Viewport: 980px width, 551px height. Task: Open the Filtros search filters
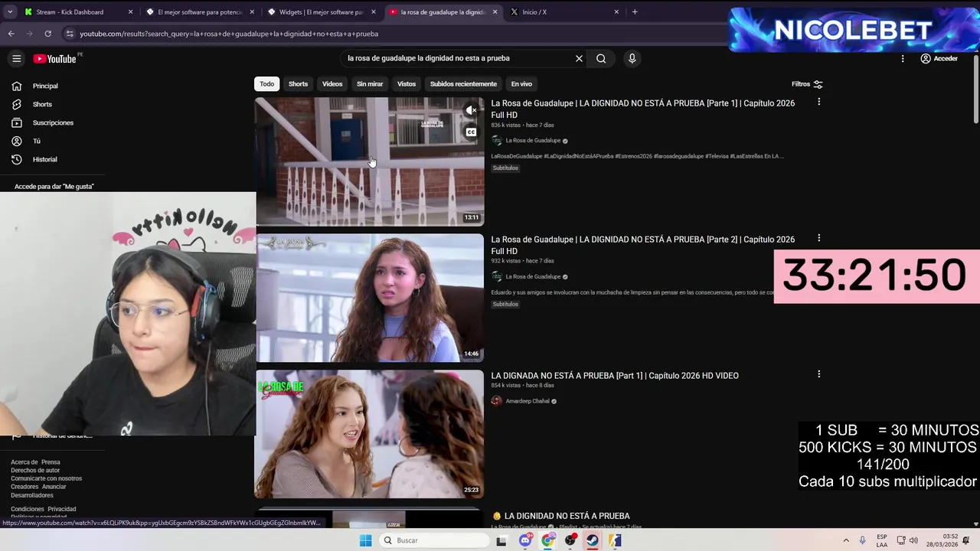[x=807, y=84]
